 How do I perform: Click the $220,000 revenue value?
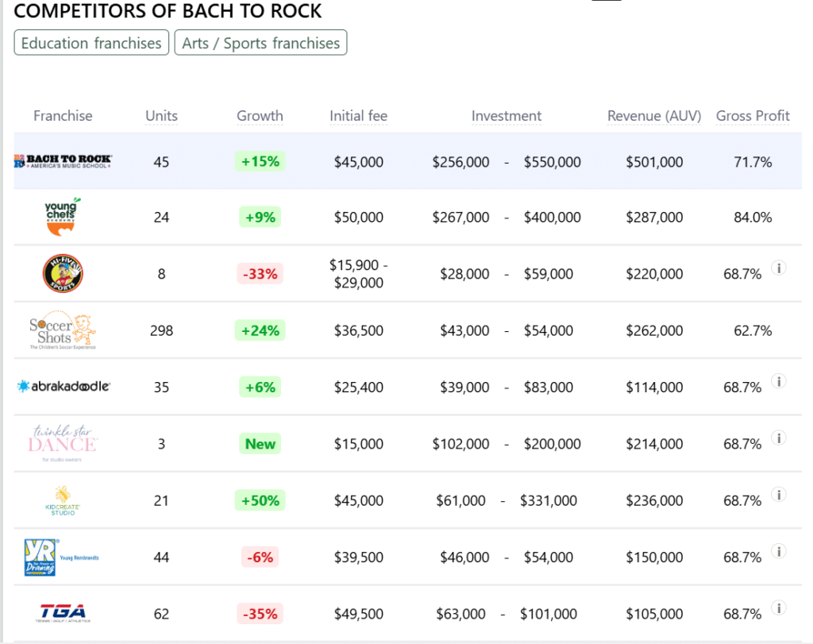[x=654, y=274]
